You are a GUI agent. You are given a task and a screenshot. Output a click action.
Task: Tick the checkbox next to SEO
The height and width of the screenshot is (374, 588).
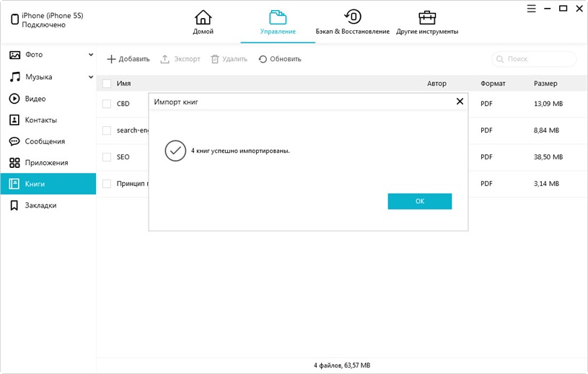107,157
